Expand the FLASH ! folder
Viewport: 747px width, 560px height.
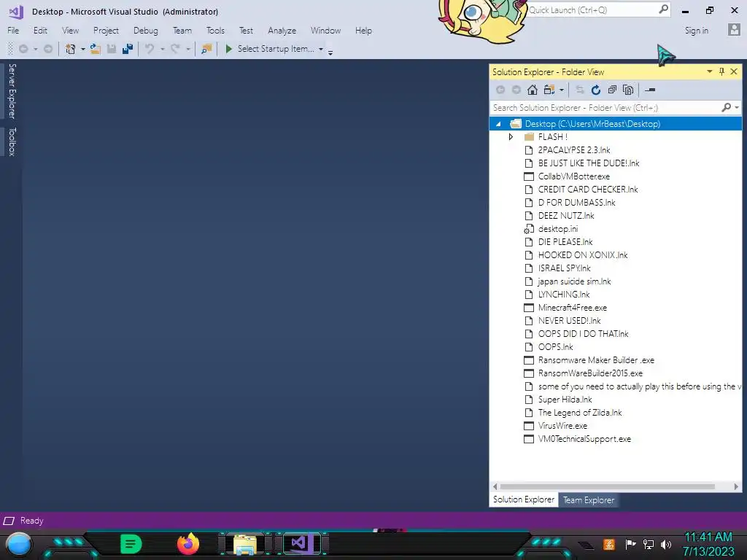coord(511,136)
